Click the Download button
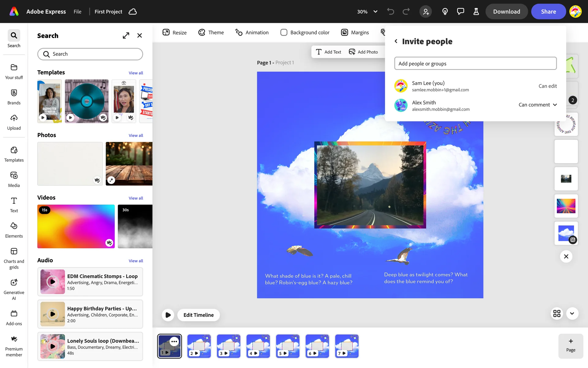The height and width of the screenshot is (368, 588). (506, 12)
